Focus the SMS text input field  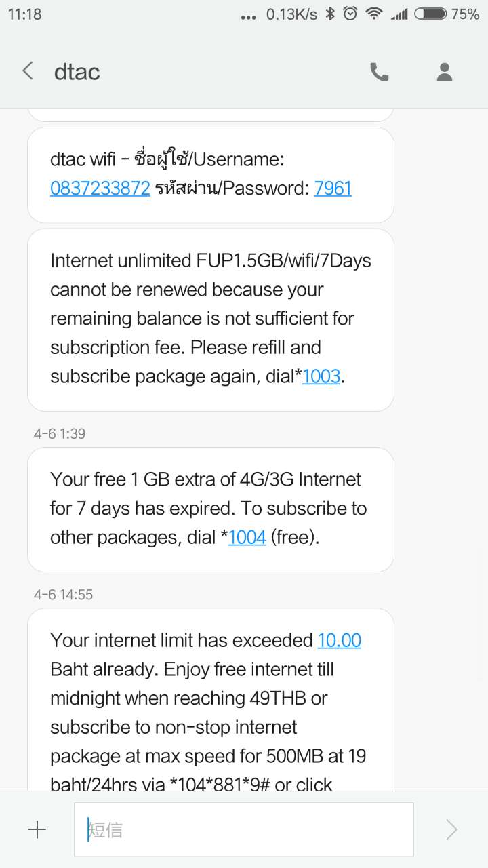point(244,829)
